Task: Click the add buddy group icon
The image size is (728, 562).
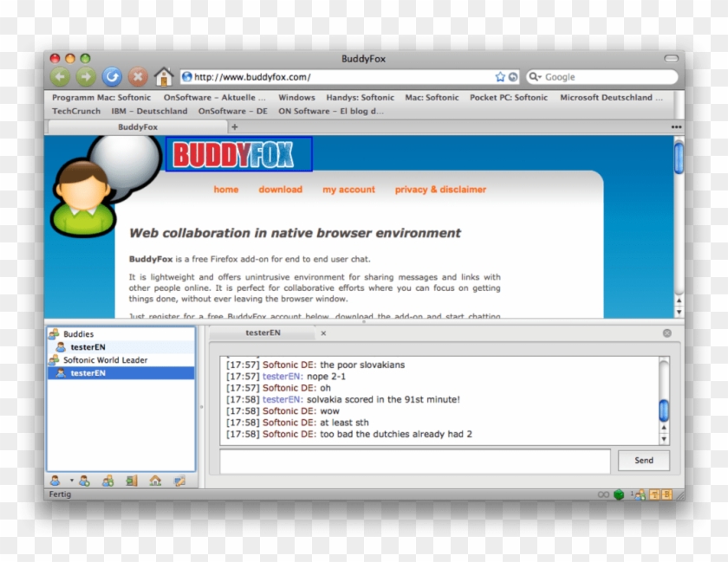Action: [108, 480]
